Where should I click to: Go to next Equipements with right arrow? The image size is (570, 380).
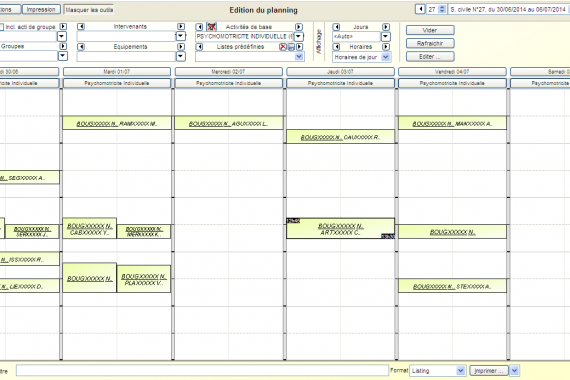tap(181, 47)
